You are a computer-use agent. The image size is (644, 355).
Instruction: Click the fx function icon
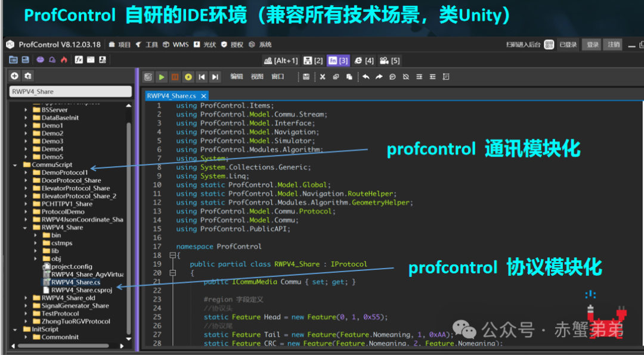[78, 60]
